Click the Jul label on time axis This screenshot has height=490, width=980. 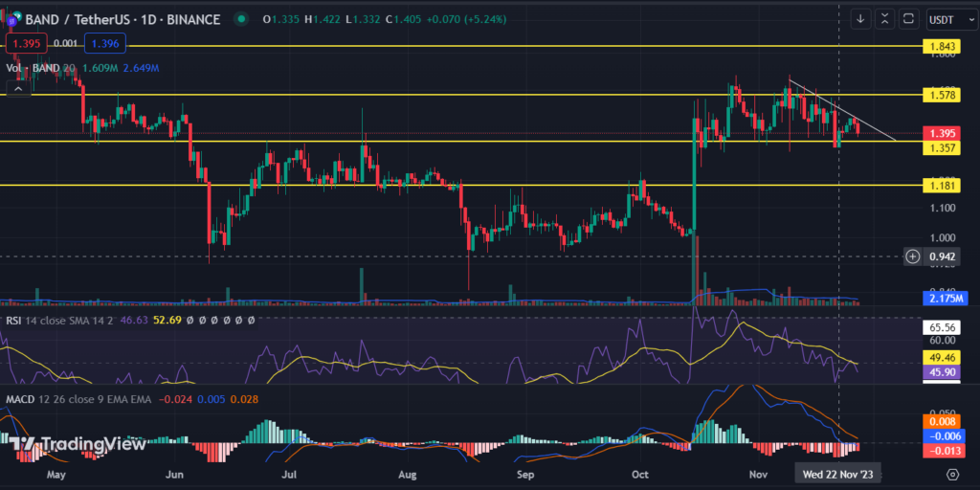290,474
